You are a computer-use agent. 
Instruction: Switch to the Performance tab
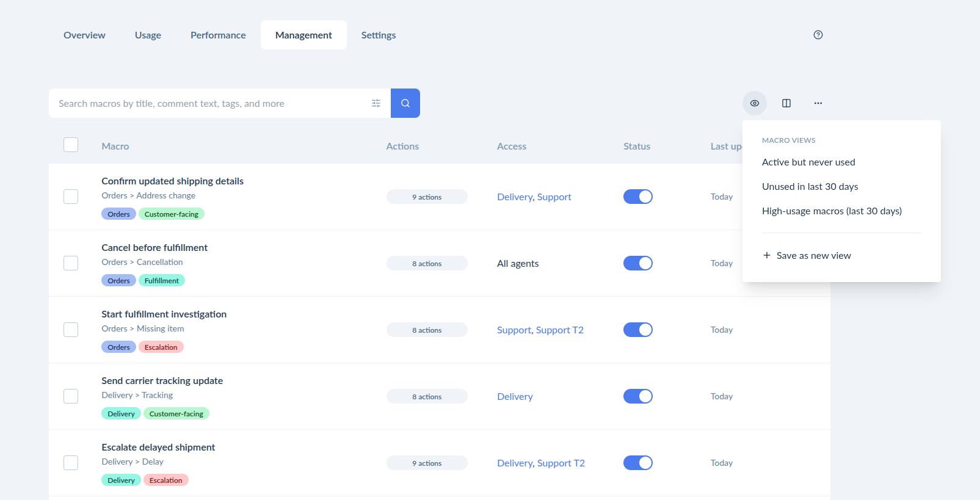[218, 35]
